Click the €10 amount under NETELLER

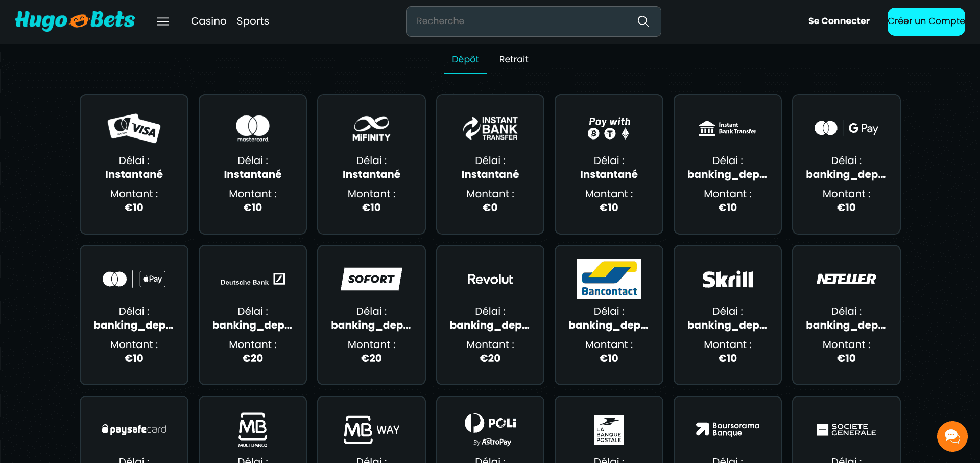coord(846,358)
